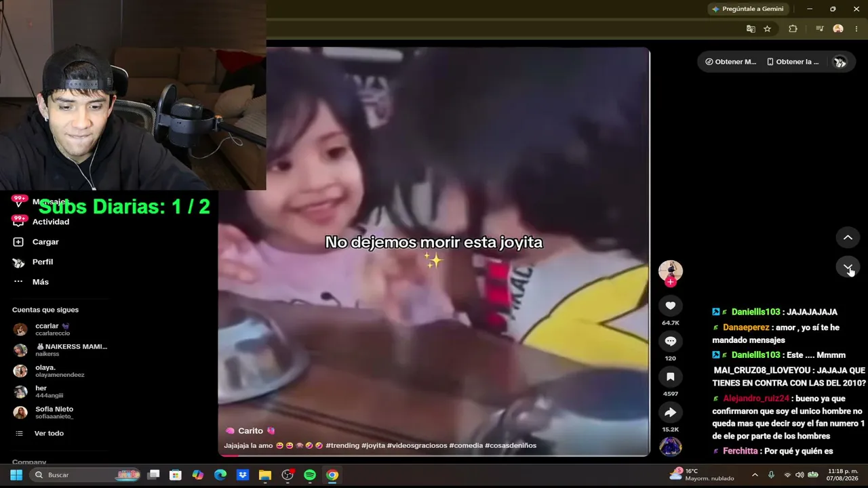Open Microsoft Store from the taskbar
Image resolution: width=868 pixels, height=488 pixels.
(176, 475)
